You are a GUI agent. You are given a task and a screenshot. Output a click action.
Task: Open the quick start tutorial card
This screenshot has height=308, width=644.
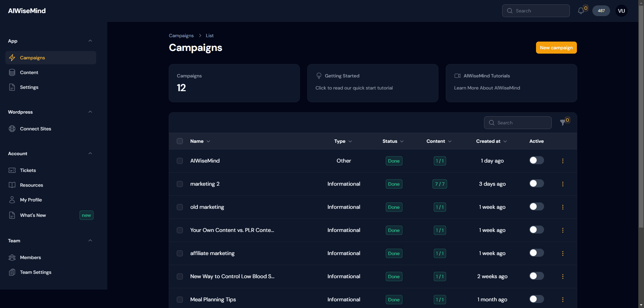(373, 83)
